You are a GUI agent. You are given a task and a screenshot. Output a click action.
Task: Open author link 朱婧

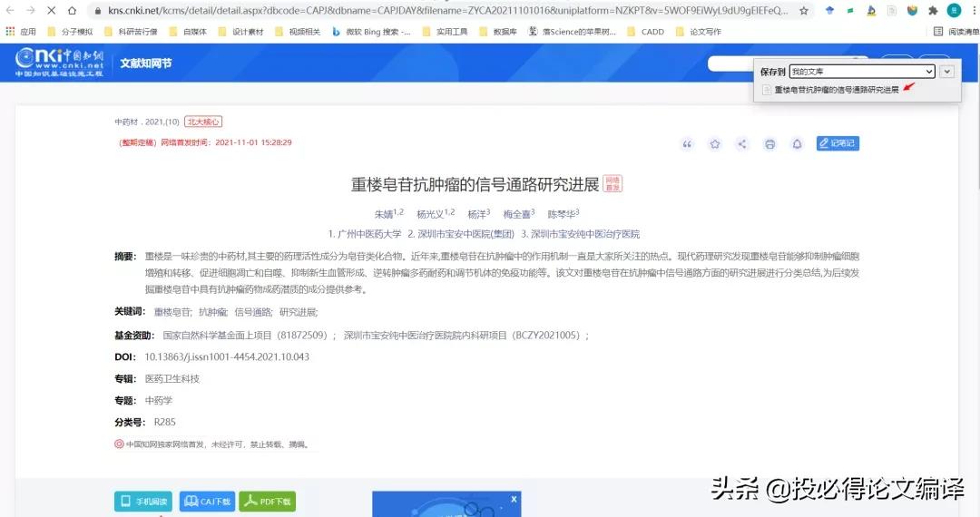click(384, 214)
